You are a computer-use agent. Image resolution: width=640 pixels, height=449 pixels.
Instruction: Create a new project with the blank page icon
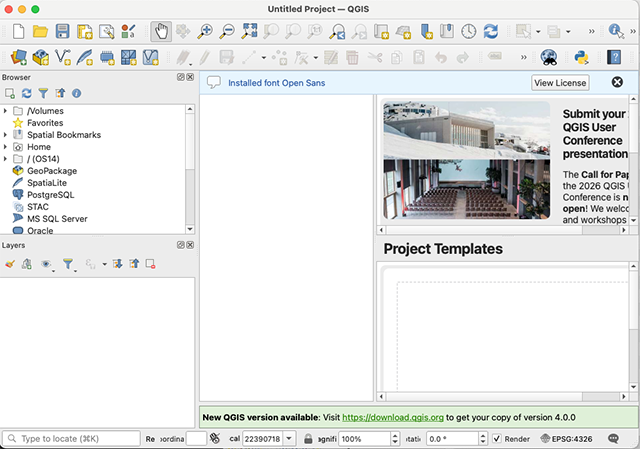coord(18,31)
